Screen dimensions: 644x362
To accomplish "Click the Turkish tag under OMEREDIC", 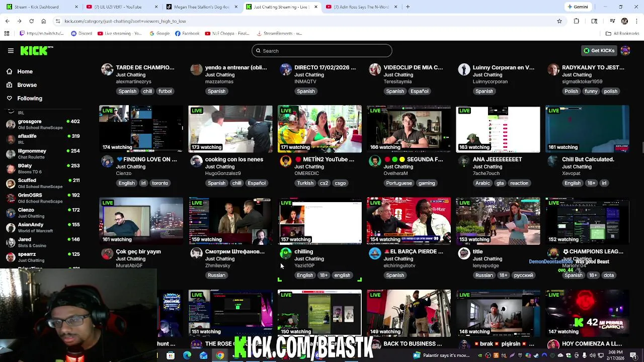I will tap(305, 183).
